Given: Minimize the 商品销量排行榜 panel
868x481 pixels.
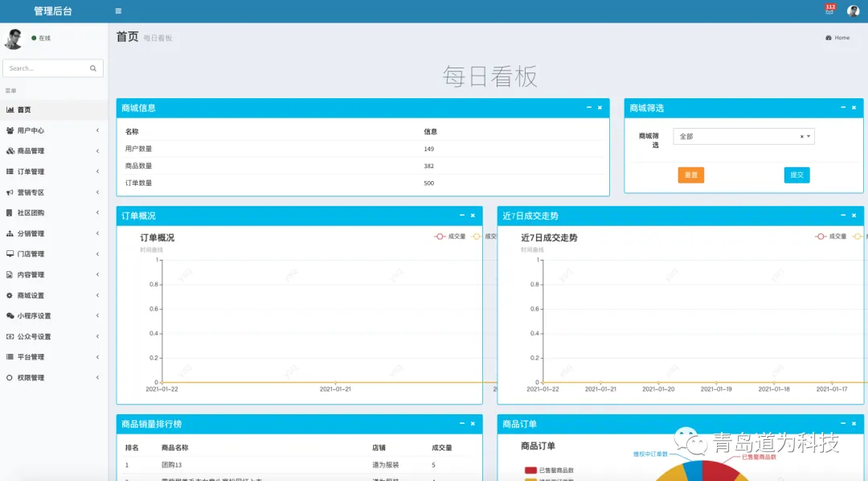Looking at the screenshot, I should 461,424.
